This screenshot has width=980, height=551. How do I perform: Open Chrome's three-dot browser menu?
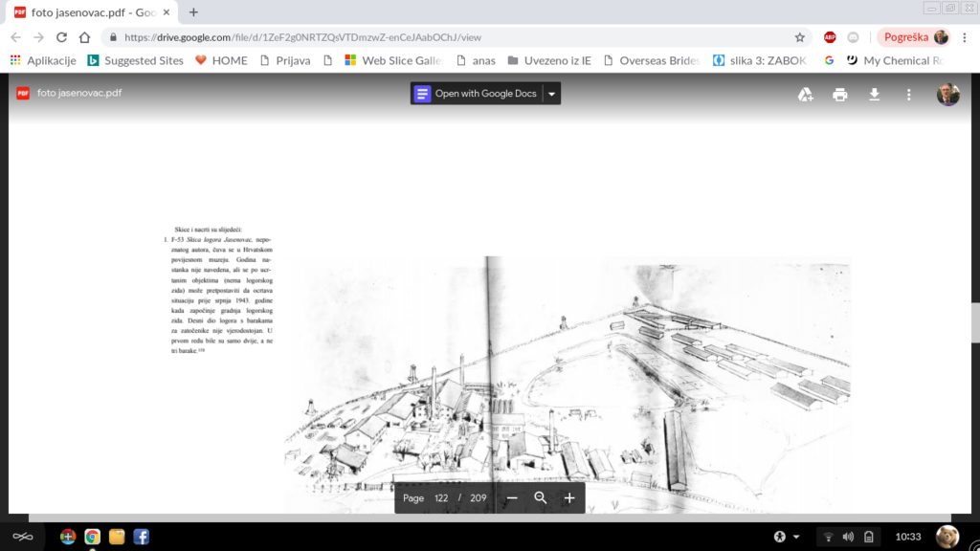[965, 37]
